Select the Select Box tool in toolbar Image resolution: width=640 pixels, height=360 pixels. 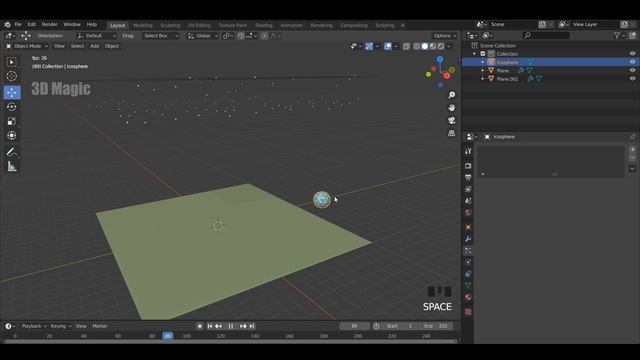[12, 62]
